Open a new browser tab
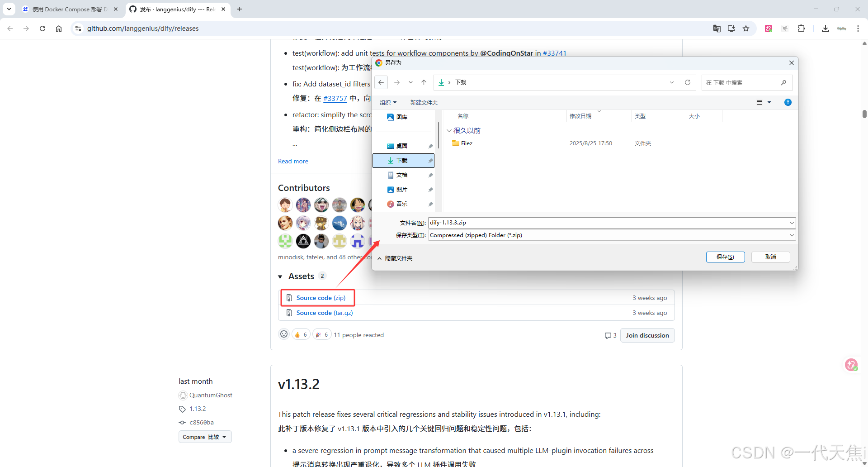This screenshot has width=868, height=467. (240, 9)
